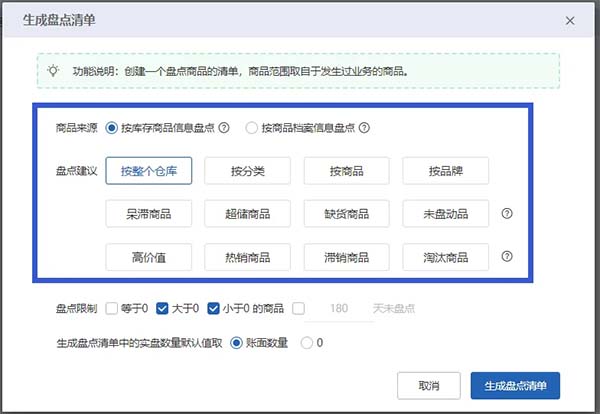Click the lightbulb icon in 功能说明 banner

click(53, 72)
